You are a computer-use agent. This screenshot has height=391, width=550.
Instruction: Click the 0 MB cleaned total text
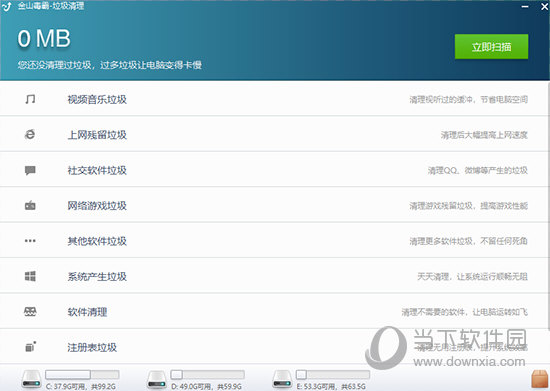click(x=44, y=38)
